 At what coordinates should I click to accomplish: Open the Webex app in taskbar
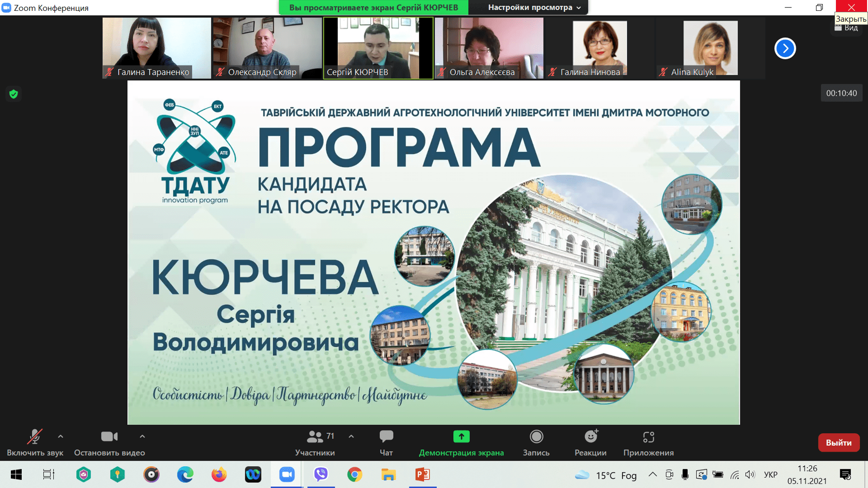click(x=253, y=474)
